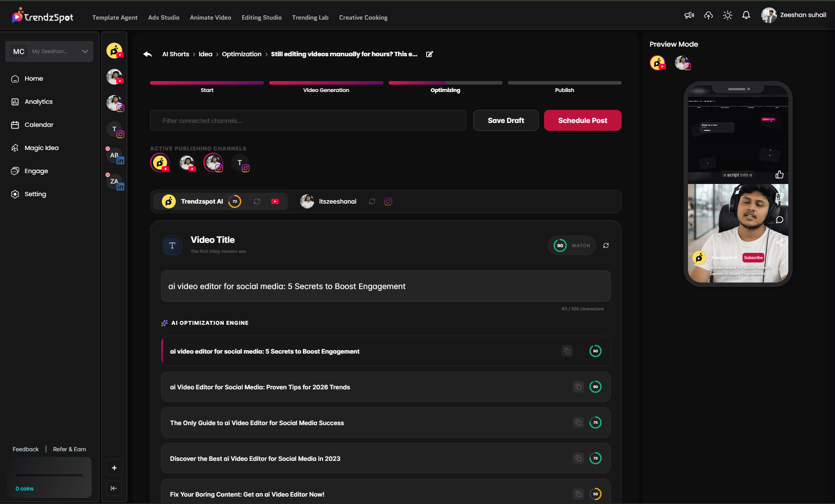Screen dimensions: 835x504
Task: Expand the My Zeeshan workspace dropdown
Action: (49, 51)
